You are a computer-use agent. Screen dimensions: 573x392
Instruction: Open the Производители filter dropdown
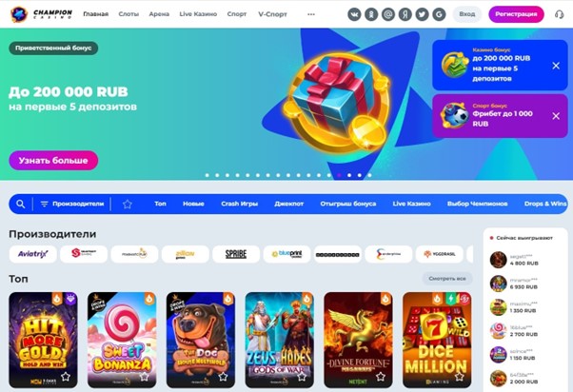point(72,204)
